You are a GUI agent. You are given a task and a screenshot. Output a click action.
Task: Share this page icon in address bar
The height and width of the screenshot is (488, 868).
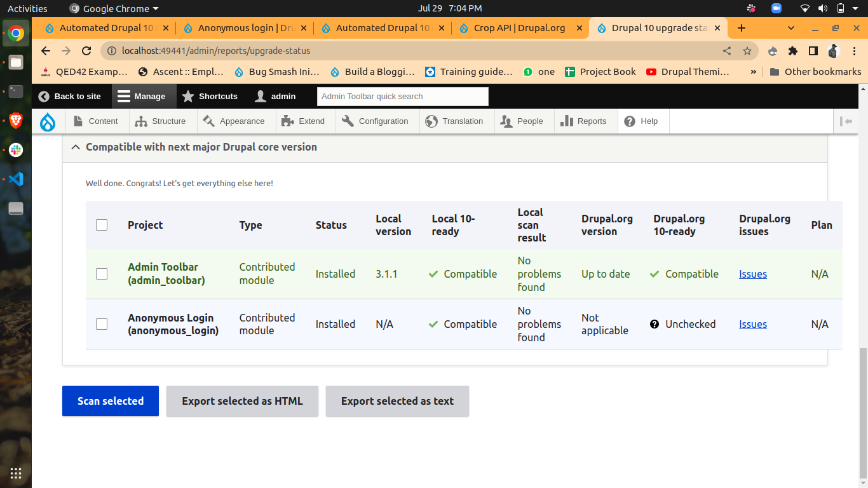727,51
